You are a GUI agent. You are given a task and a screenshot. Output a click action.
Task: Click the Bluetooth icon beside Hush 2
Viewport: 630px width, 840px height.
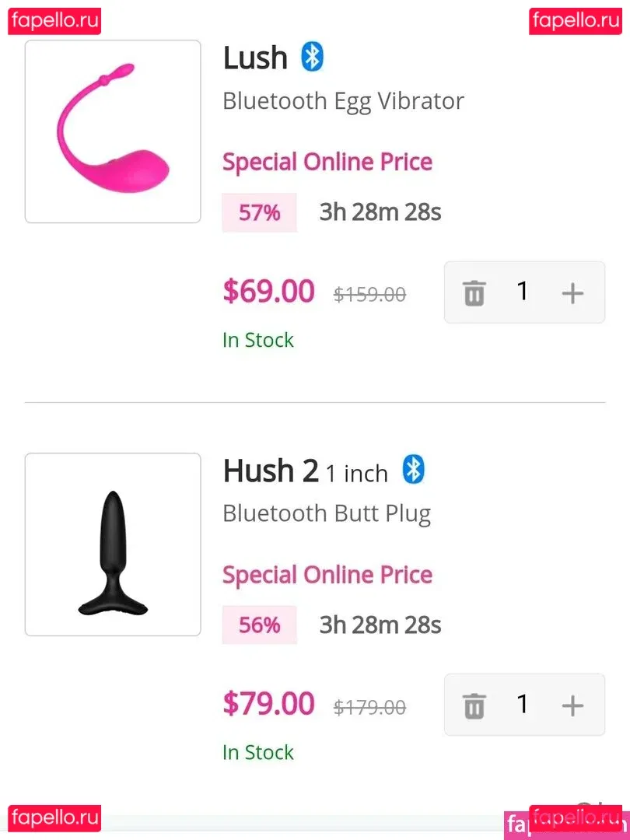[x=413, y=470]
